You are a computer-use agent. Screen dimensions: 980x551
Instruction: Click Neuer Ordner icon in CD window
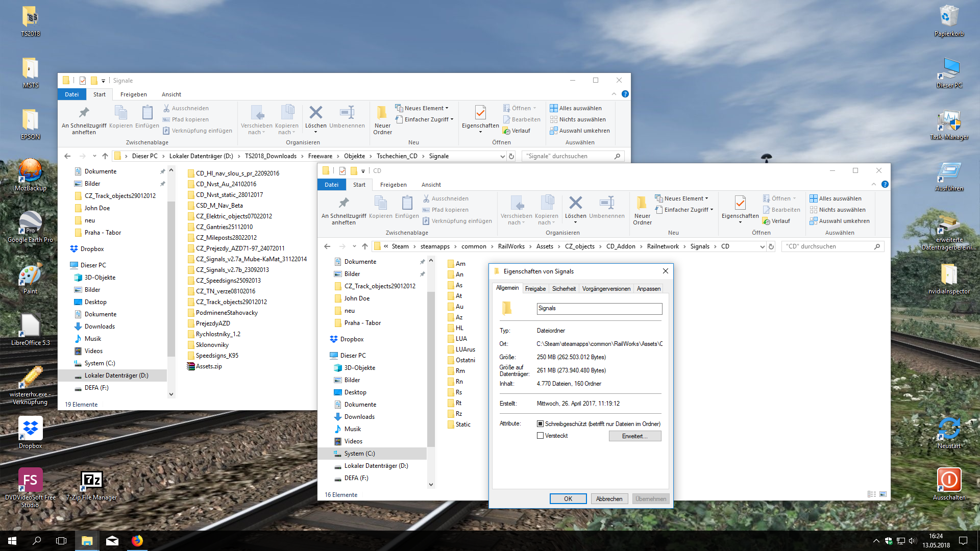point(642,204)
